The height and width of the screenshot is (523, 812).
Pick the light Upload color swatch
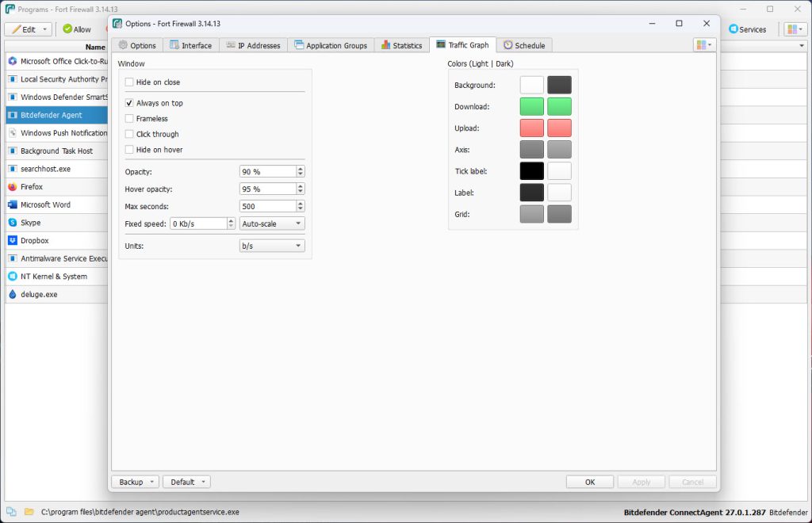pos(532,128)
